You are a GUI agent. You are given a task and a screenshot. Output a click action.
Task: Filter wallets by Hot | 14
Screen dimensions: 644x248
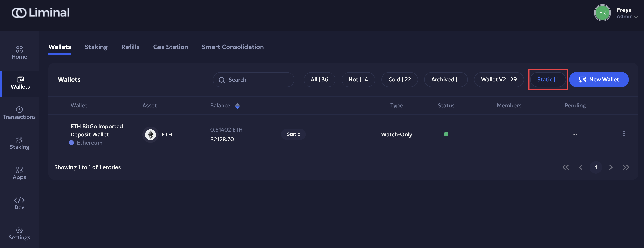click(358, 80)
